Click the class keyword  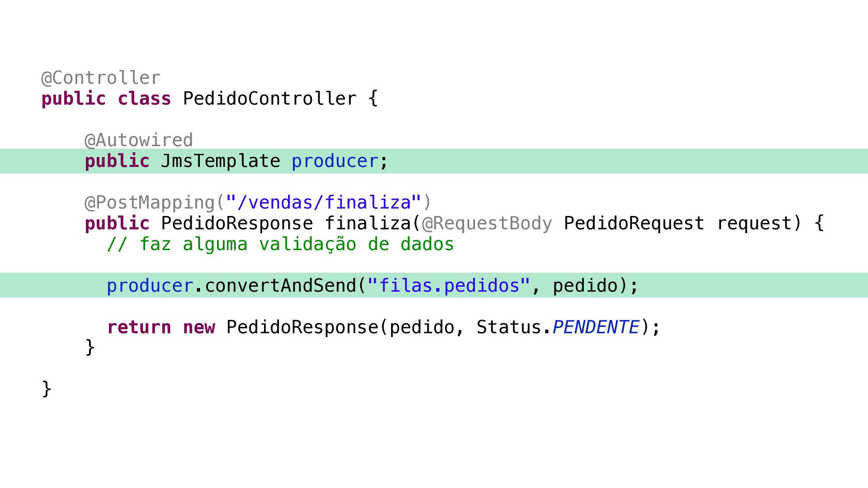[x=145, y=99]
